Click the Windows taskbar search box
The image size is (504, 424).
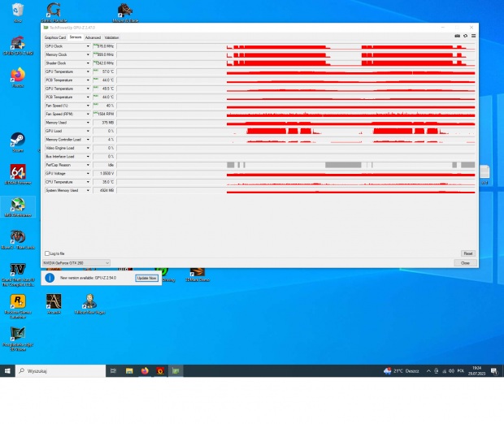pos(61,370)
